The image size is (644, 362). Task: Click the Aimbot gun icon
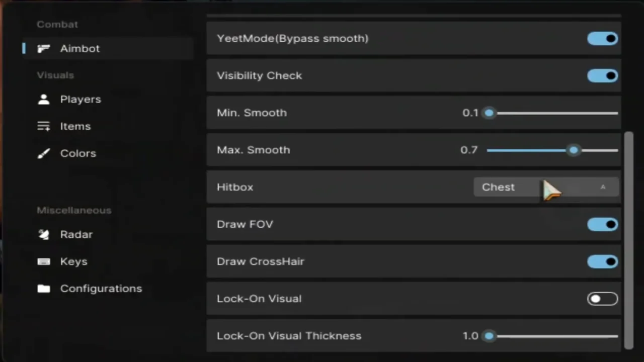tap(44, 49)
